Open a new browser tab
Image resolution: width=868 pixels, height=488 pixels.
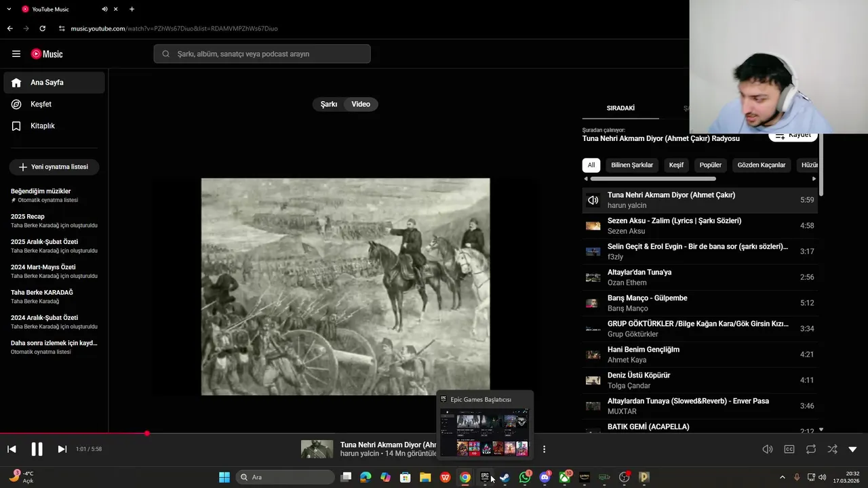pyautogui.click(x=132, y=9)
